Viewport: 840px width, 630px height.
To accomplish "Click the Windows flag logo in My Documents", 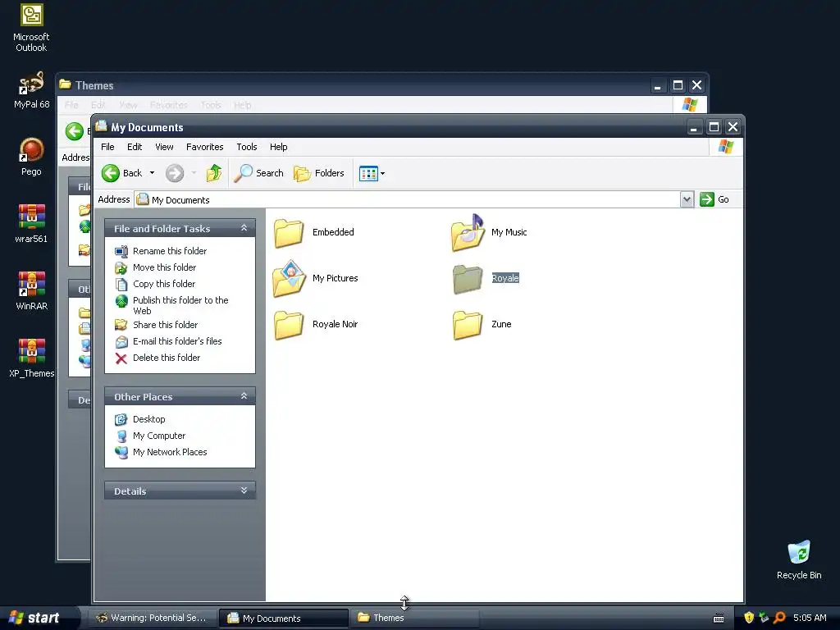I will coord(726,147).
